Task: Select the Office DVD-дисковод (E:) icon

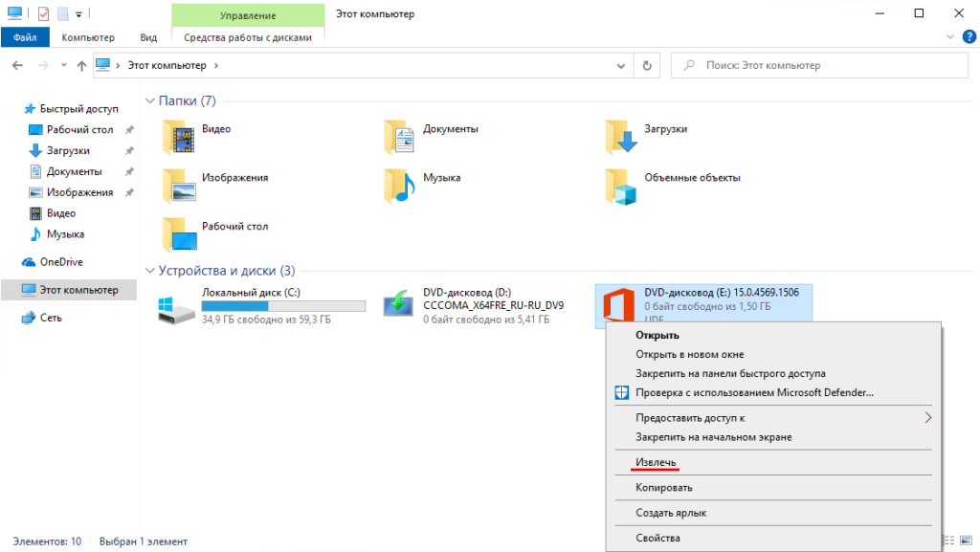Action: point(619,305)
